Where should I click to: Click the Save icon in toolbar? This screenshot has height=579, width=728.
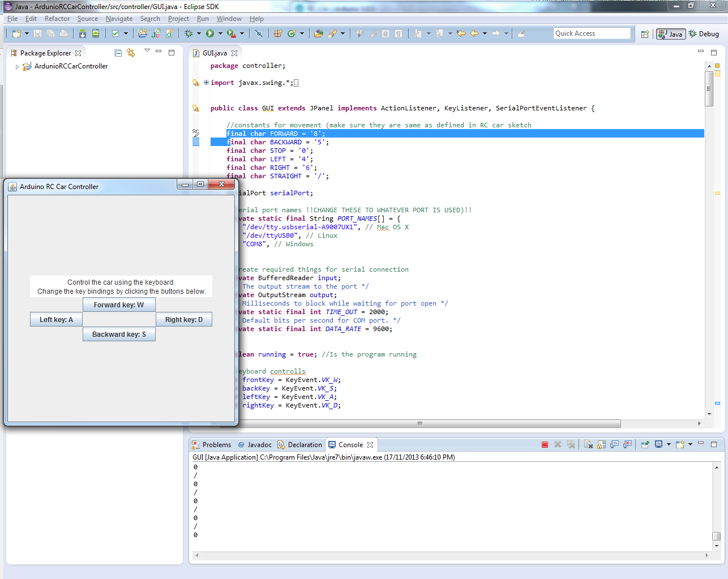[x=38, y=34]
